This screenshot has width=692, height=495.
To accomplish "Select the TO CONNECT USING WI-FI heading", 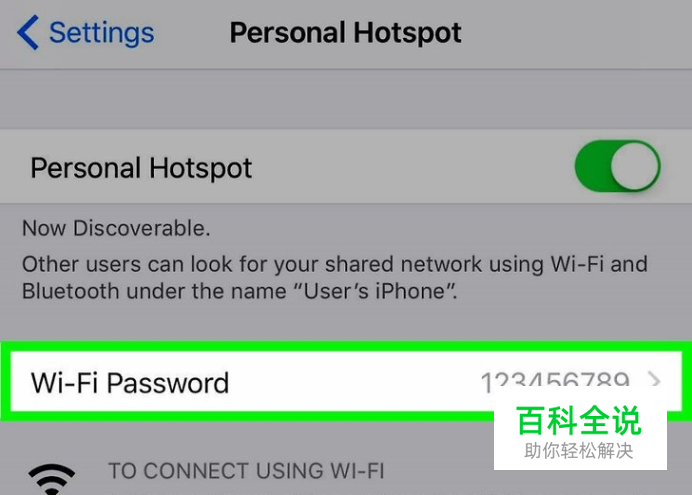I will (246, 471).
